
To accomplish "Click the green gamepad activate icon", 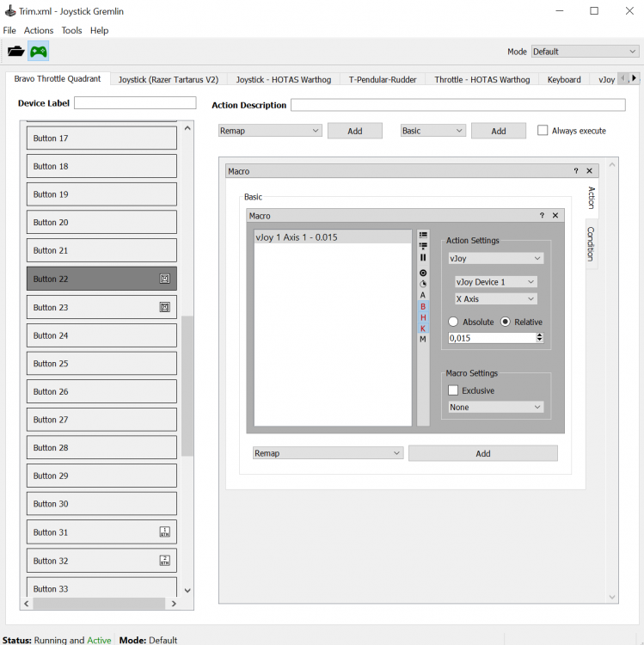I will 39,52.
